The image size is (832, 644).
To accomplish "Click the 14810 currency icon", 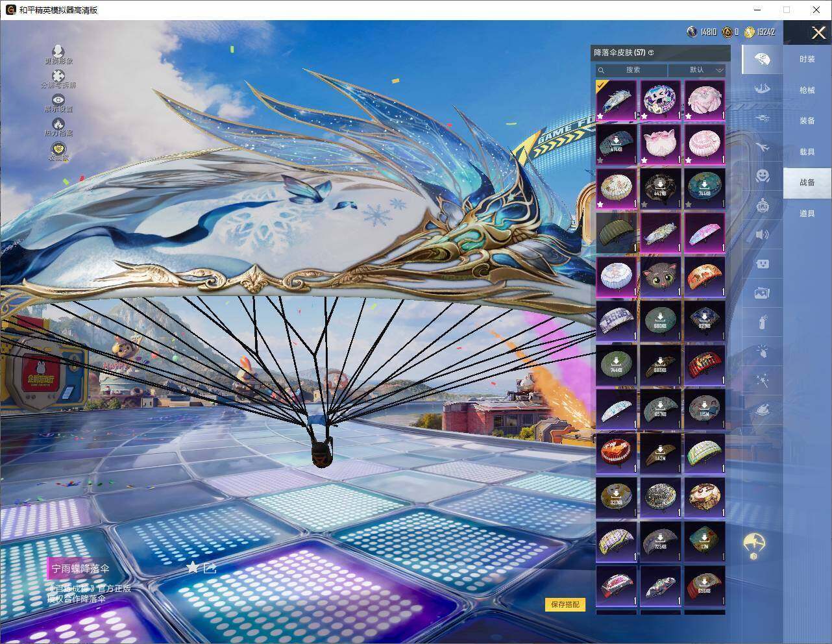I will (x=692, y=32).
